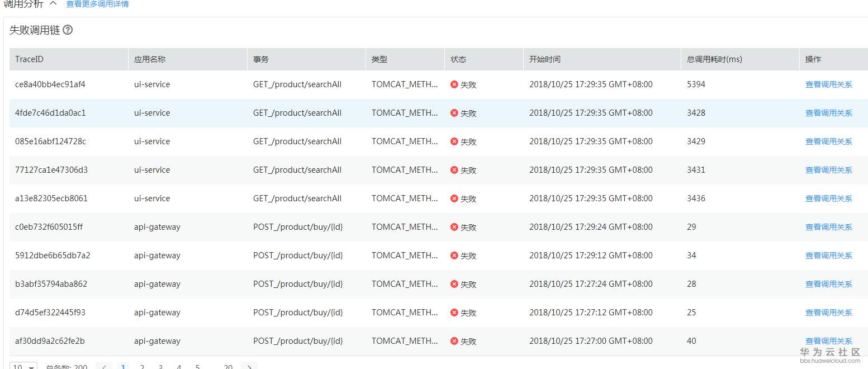View call relationship for trace 4fde7c46d1da0ac1
This screenshot has height=369, width=868.
tap(828, 113)
